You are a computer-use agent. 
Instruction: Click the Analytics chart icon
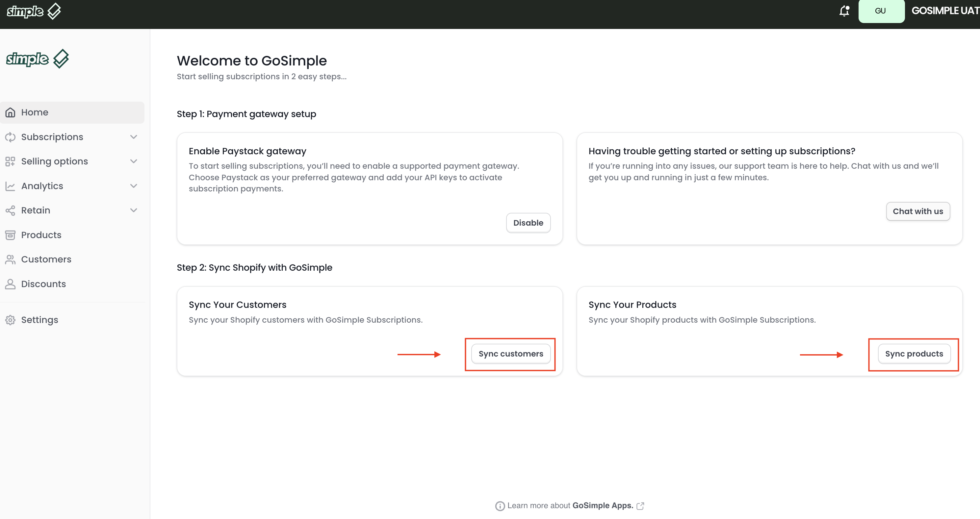tap(10, 186)
